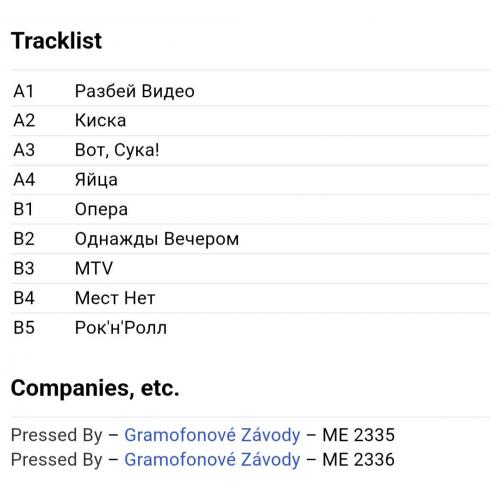
Task: Select track A4 Яйца
Action: click(x=250, y=180)
